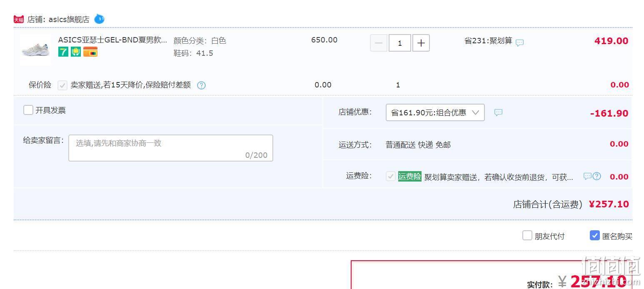Click the quantity 1 in the 保价险 row

tap(398, 85)
